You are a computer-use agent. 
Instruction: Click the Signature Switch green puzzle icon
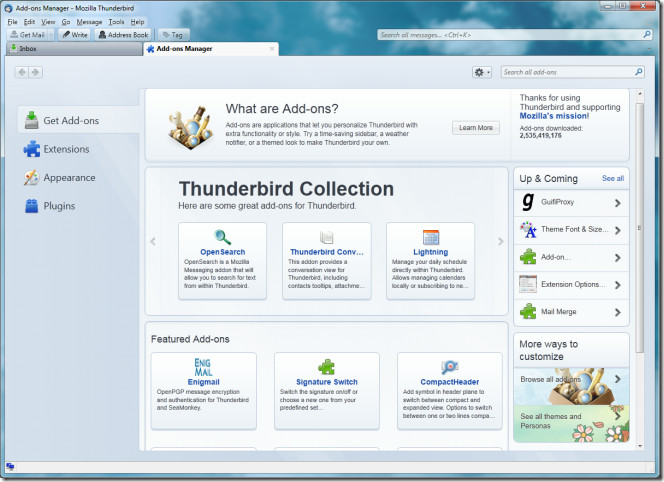pos(326,367)
